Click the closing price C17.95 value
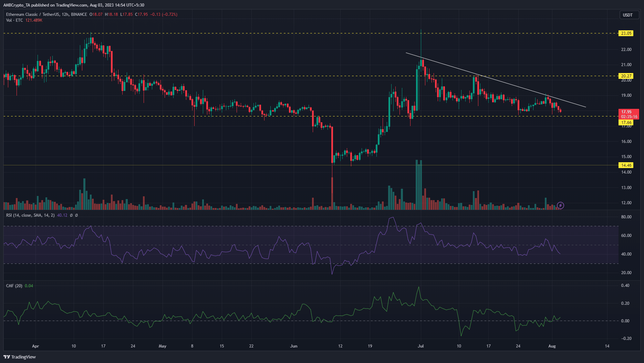The image size is (644, 363). (142, 14)
